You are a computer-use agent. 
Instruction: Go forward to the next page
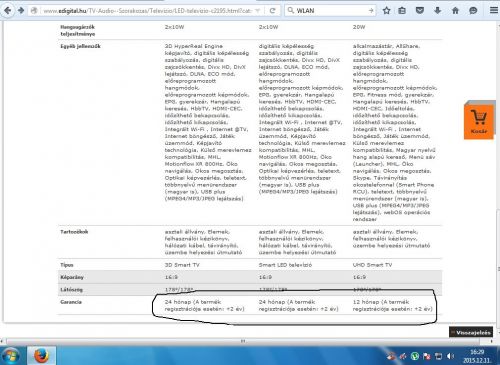pyautogui.click(x=21, y=10)
